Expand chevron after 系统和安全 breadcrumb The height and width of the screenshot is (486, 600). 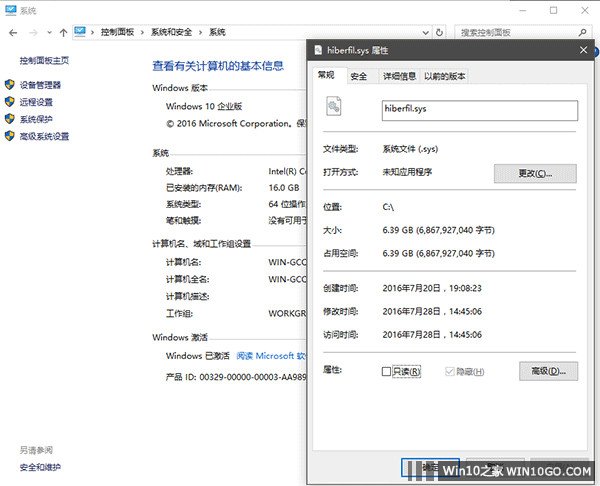tap(200, 33)
